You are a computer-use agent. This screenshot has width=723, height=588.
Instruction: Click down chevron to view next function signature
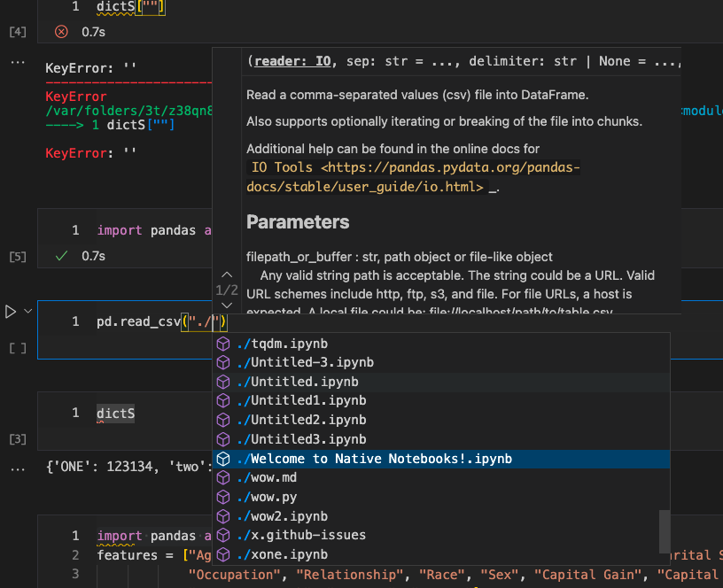(x=227, y=305)
